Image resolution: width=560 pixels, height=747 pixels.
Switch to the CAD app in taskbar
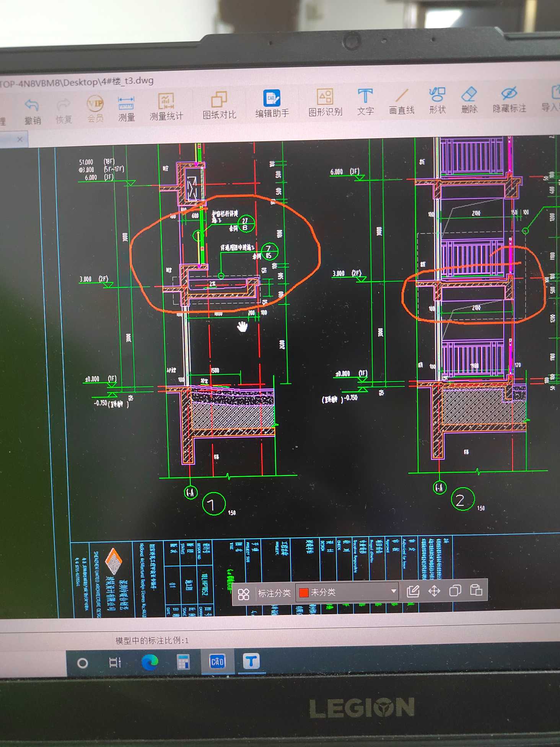pos(217,661)
